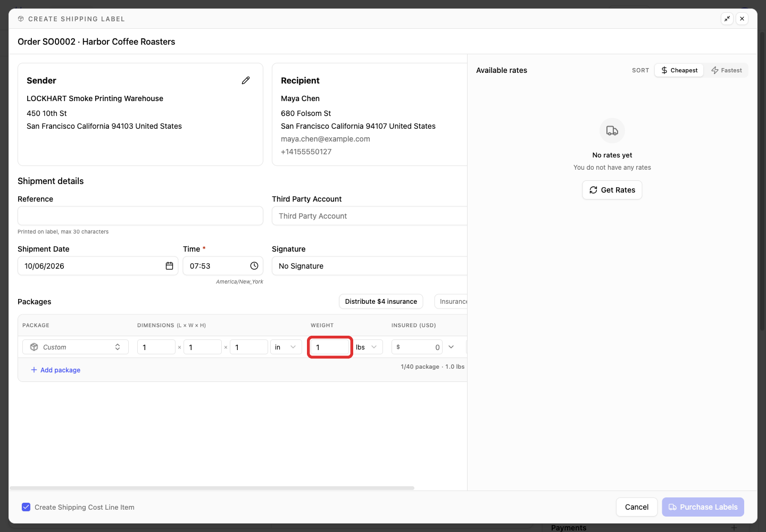Close the Create Shipping Label dialog
Image resolution: width=766 pixels, height=532 pixels.
point(742,19)
